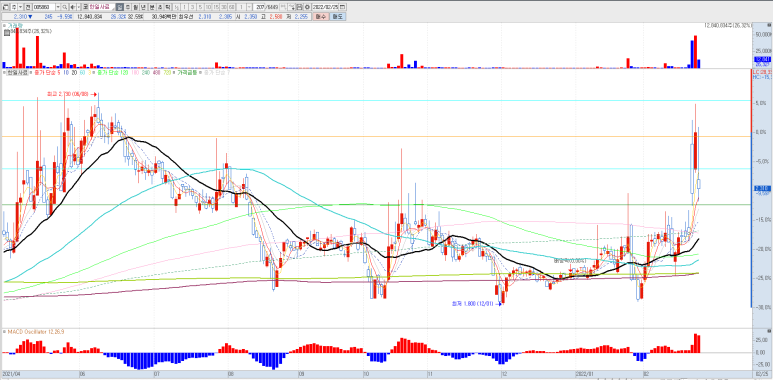Click the 전 icon before stock code
The height and width of the screenshot is (380, 773).
pyautogui.click(x=27, y=7)
